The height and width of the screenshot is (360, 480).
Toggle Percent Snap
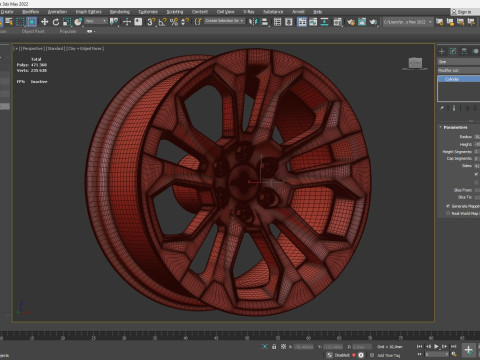click(174, 22)
